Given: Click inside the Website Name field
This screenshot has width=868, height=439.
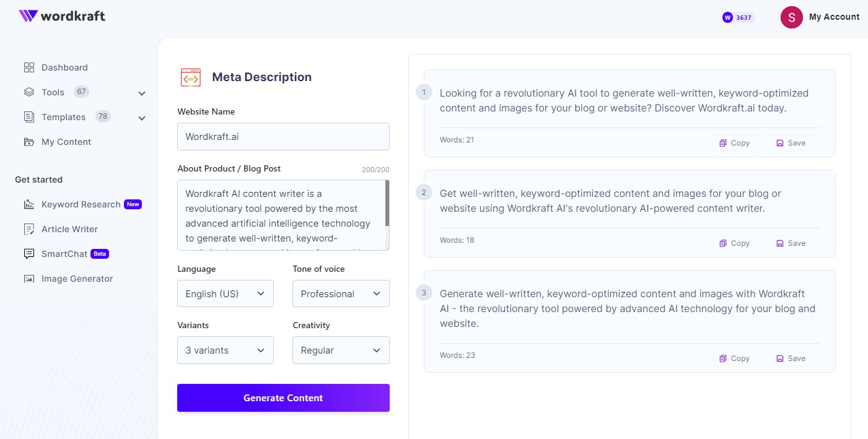Looking at the screenshot, I should coord(283,136).
